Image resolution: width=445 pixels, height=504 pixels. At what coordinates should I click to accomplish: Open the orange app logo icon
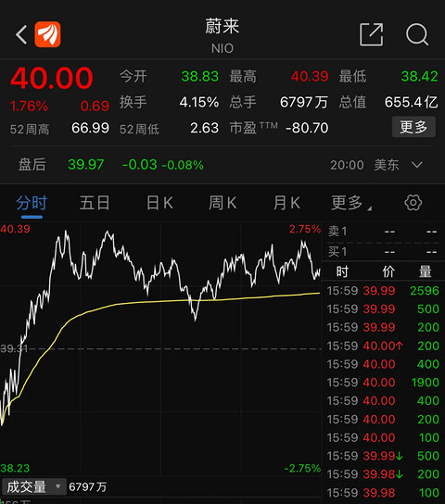[x=47, y=34]
